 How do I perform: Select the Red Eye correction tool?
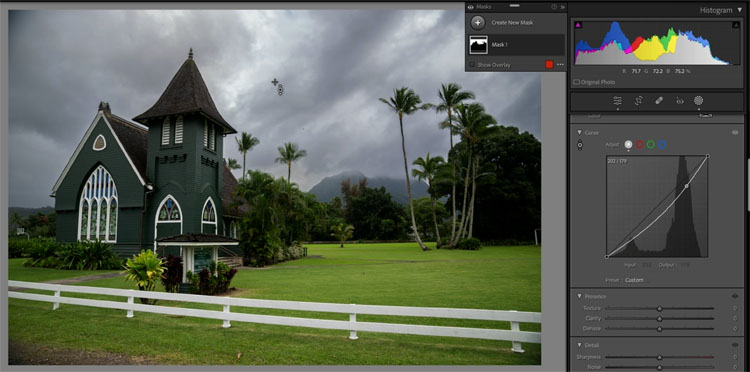tap(679, 100)
